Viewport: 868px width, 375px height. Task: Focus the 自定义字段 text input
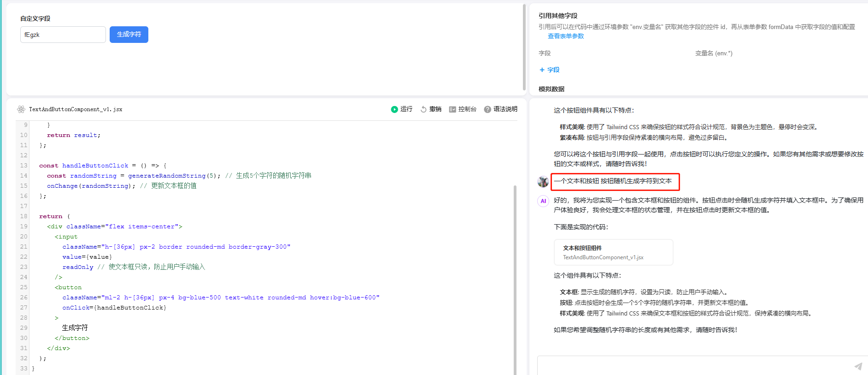coord(63,35)
